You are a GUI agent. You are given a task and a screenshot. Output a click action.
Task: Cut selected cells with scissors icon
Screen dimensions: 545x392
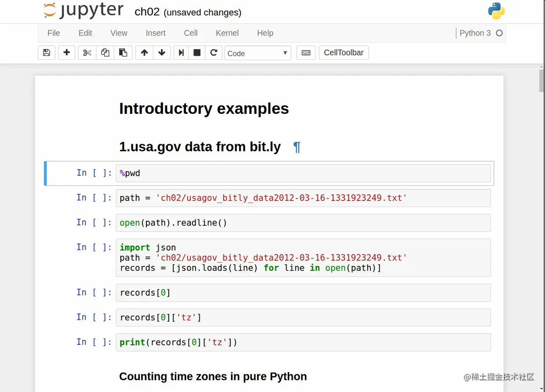tap(87, 53)
